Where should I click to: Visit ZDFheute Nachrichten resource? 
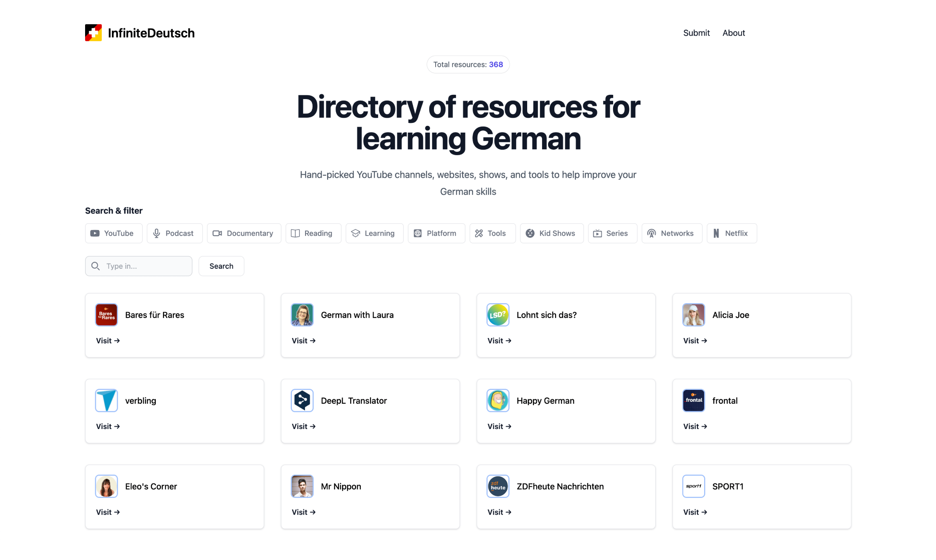click(499, 512)
